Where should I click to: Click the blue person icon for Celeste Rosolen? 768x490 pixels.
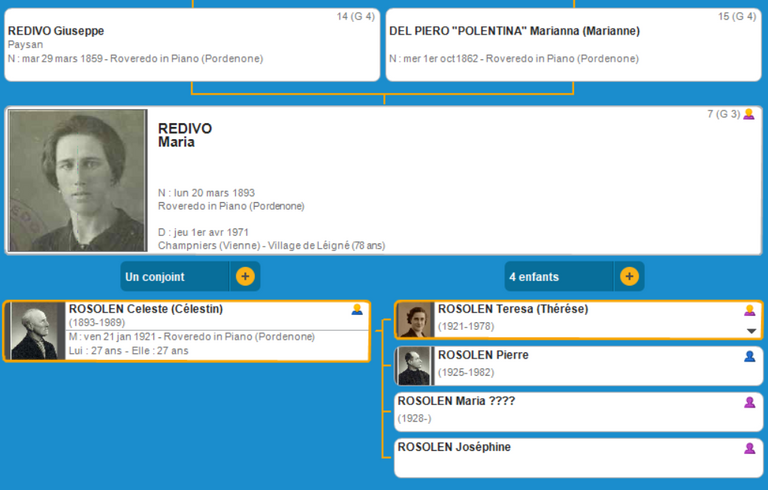point(357,310)
